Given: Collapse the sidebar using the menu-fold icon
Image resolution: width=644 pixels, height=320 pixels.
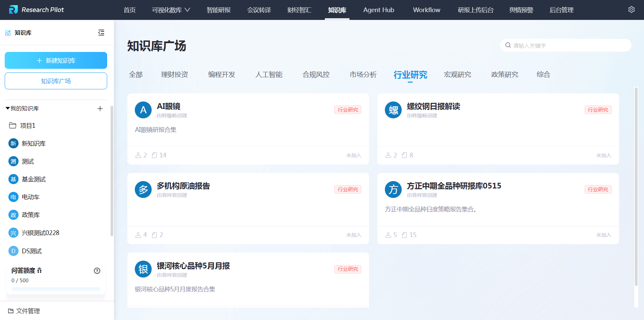Looking at the screenshot, I should click(101, 33).
